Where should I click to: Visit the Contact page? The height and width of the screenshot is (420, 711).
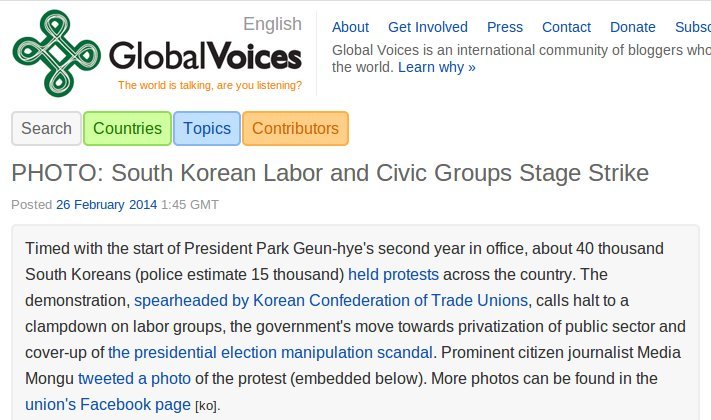pos(566,27)
